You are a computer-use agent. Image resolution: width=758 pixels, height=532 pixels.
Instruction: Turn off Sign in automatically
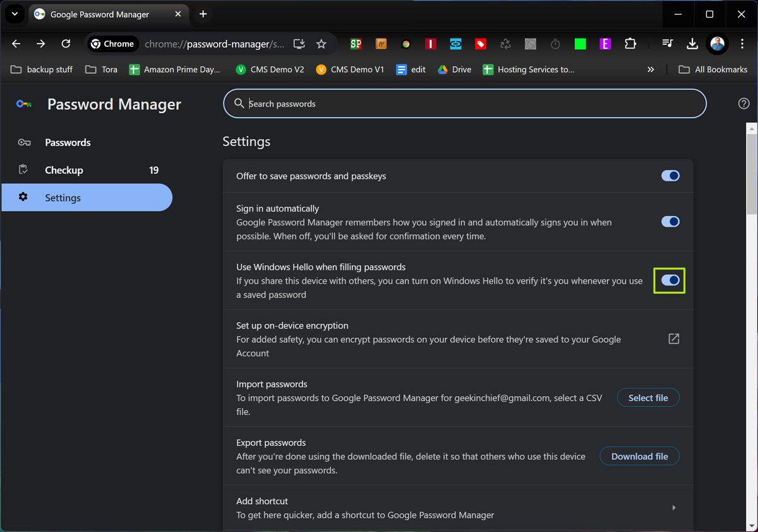point(670,221)
